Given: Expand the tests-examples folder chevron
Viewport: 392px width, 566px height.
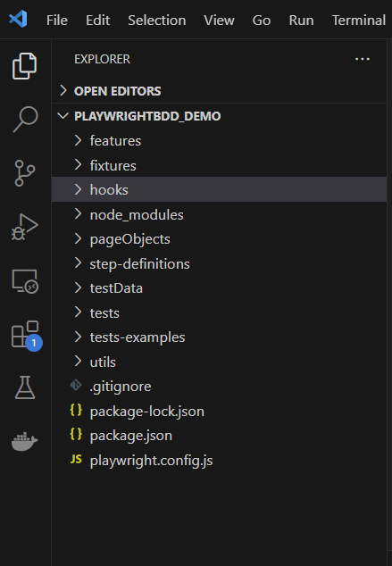Looking at the screenshot, I should 78,337.
